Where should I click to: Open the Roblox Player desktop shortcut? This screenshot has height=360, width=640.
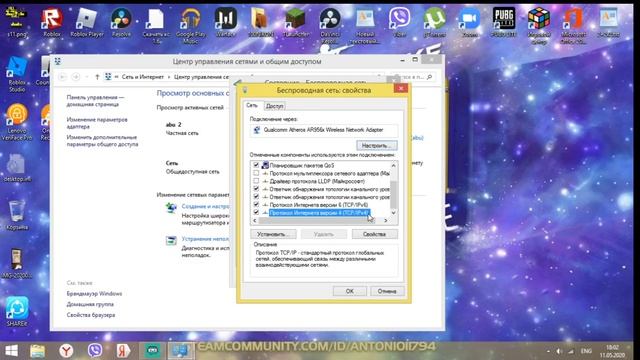click(87, 22)
